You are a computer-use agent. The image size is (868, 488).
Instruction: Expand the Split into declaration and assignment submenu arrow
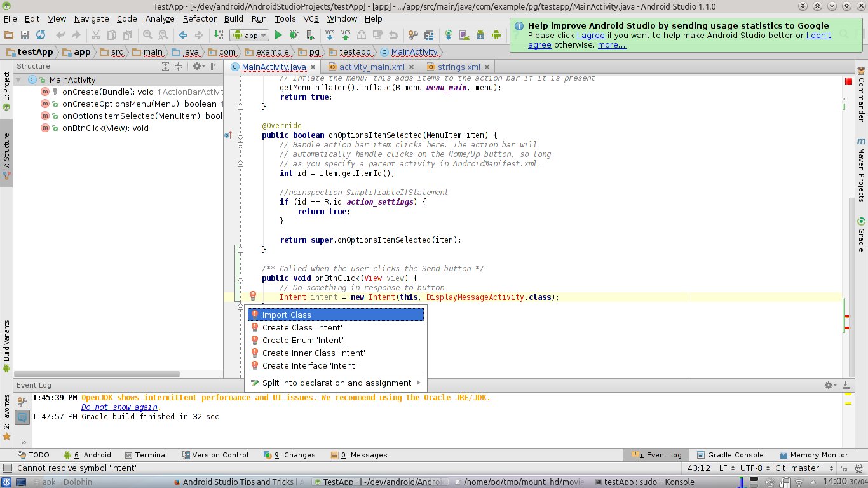418,383
